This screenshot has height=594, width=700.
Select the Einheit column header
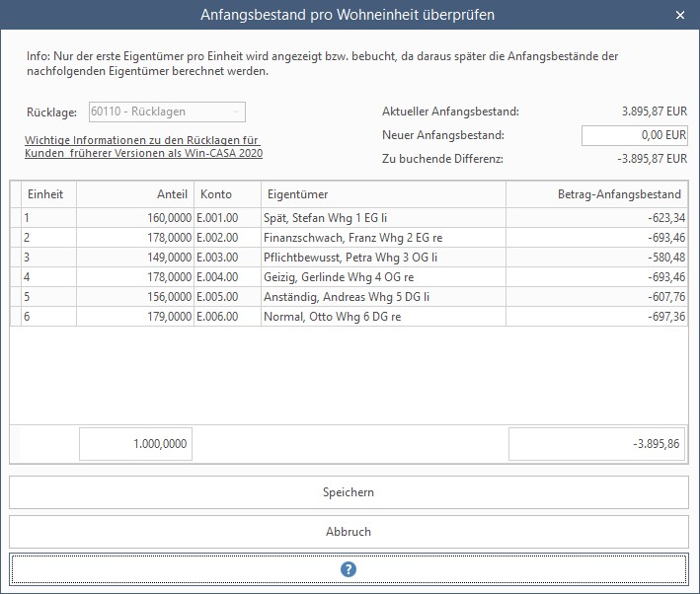[45, 194]
